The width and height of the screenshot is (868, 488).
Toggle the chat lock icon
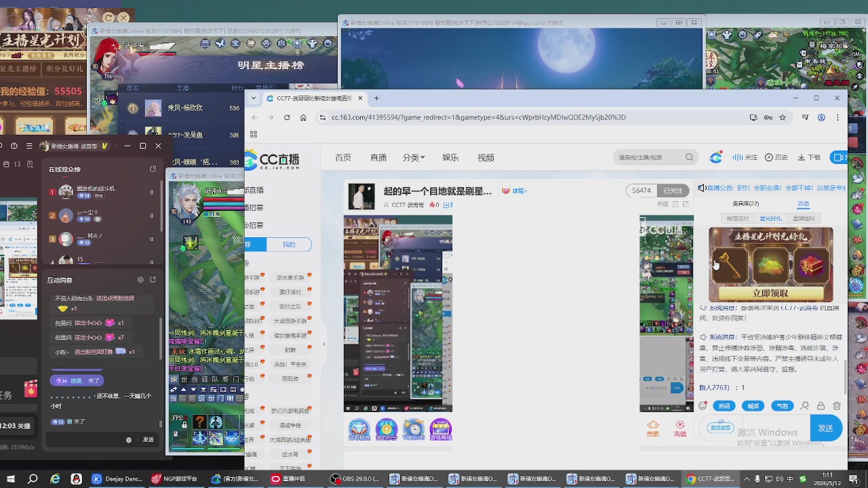pos(821,406)
